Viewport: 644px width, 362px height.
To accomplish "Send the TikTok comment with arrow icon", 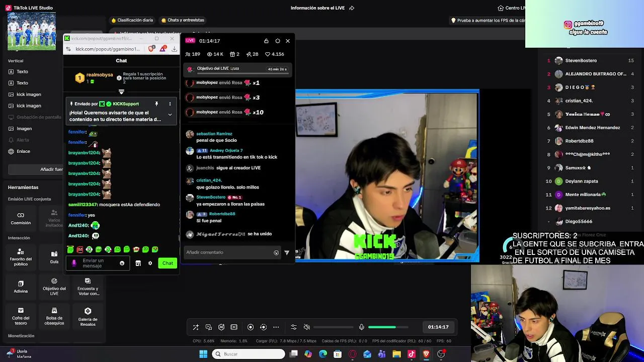I will tap(287, 252).
